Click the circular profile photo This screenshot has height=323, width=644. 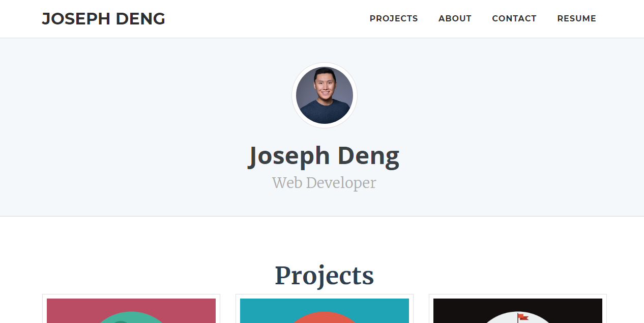point(325,95)
